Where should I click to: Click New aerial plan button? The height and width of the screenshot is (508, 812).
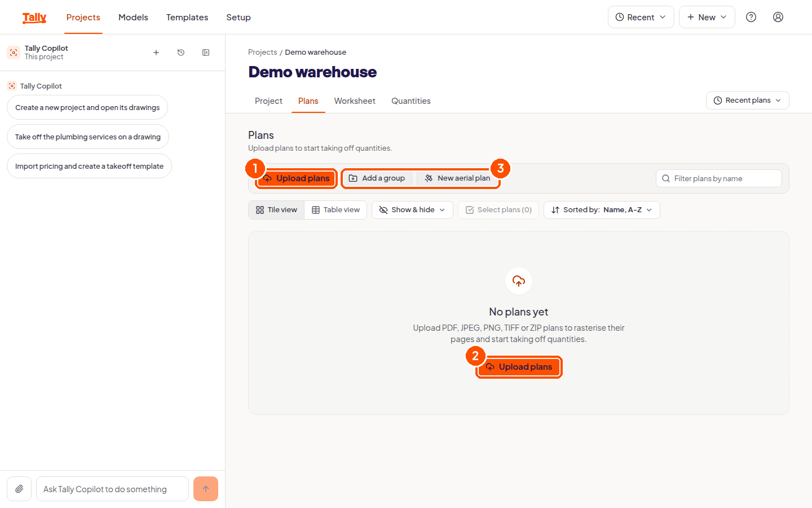point(457,178)
